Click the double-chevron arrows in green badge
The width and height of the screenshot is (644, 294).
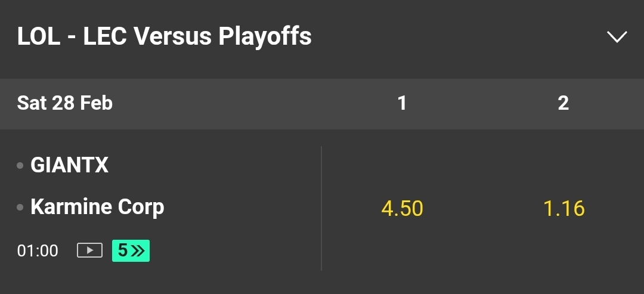(x=138, y=250)
